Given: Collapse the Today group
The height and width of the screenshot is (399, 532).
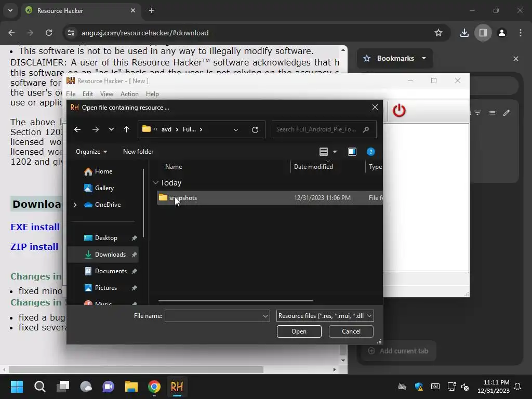Looking at the screenshot, I should coord(155,183).
